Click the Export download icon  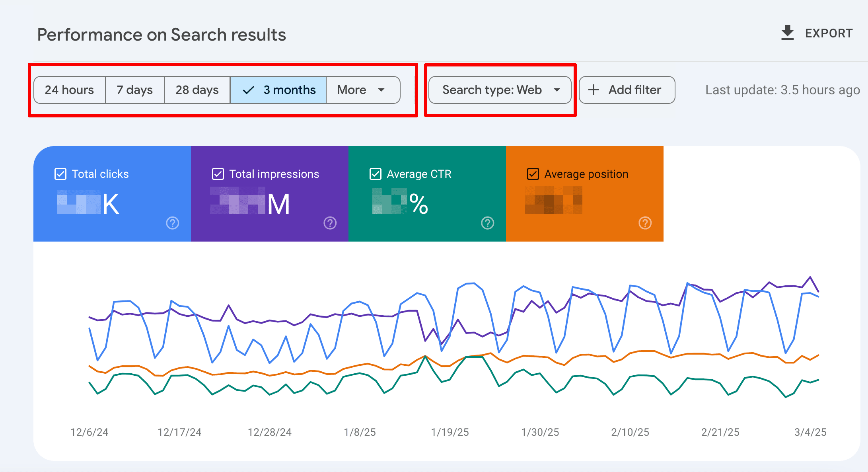tap(787, 32)
